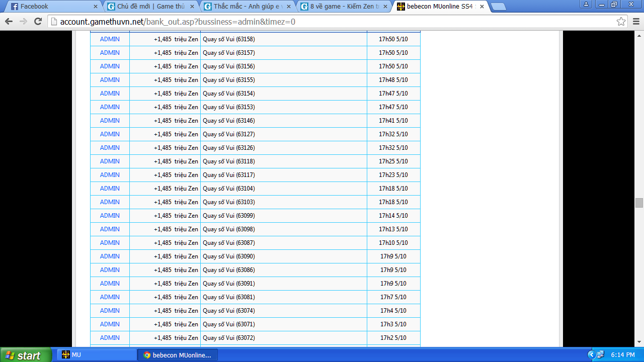Click the time cell 17h25 5/10
This screenshot has height=362, width=644.
[x=393, y=161]
